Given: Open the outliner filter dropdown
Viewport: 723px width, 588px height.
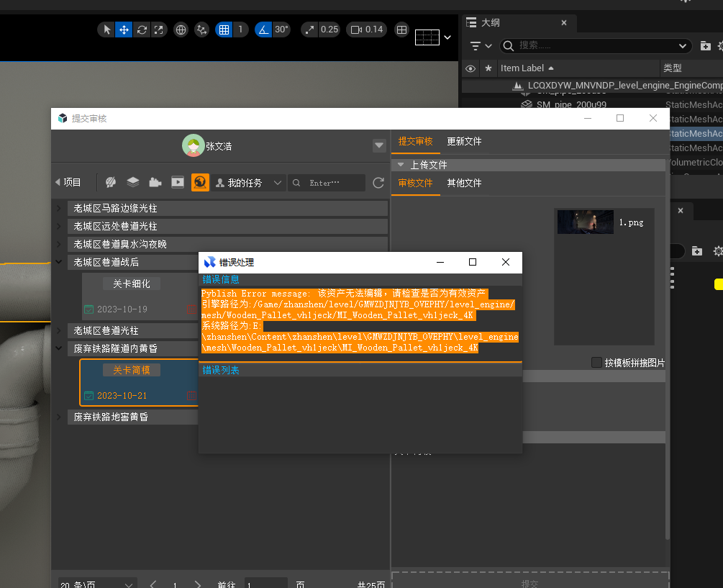Looking at the screenshot, I should click(x=481, y=46).
